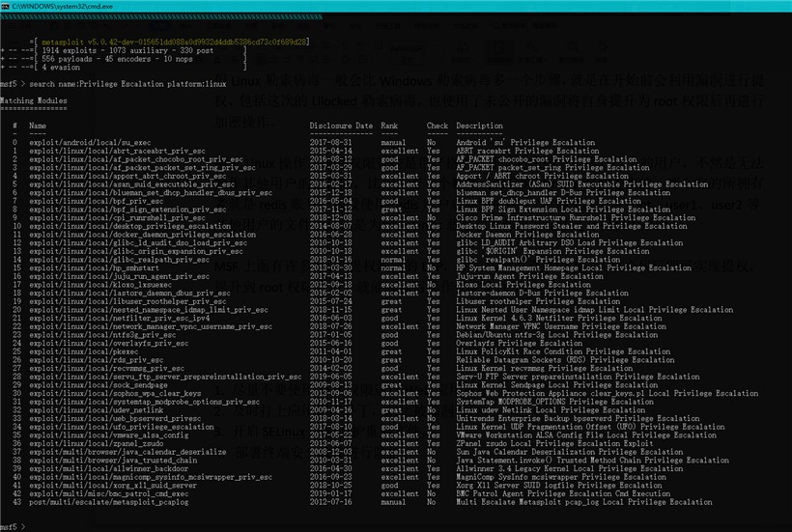
Task: Click module exploit/linux/local/docker_daemon_privilege_escalation
Action: pos(142,234)
